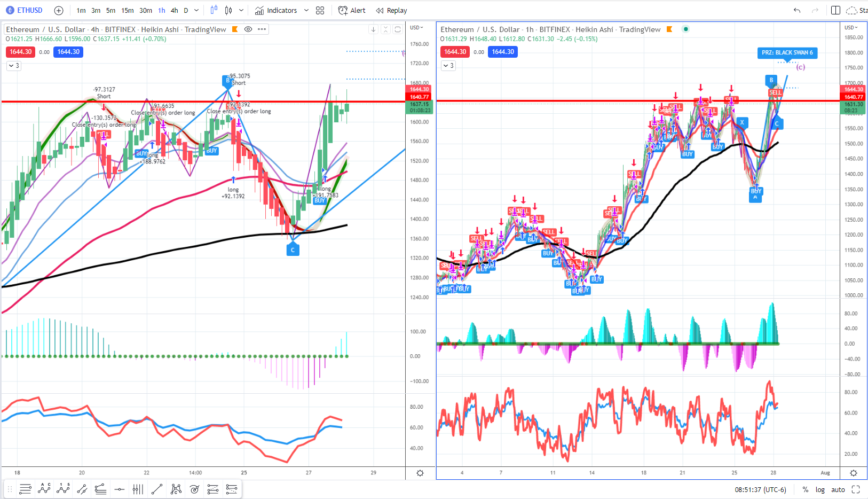Expand the favorite indicators dropdown arrow
Viewport: 868px width, 499px height.
click(306, 11)
